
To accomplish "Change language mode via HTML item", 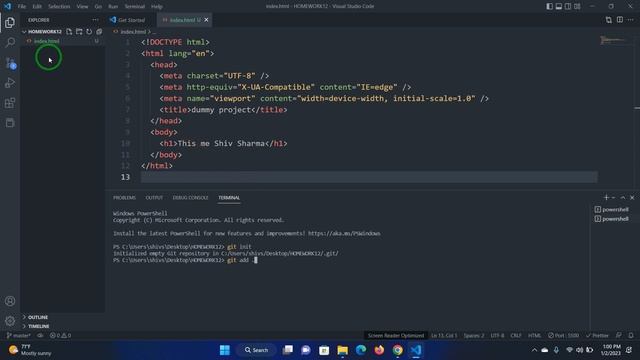I will 534,336.
